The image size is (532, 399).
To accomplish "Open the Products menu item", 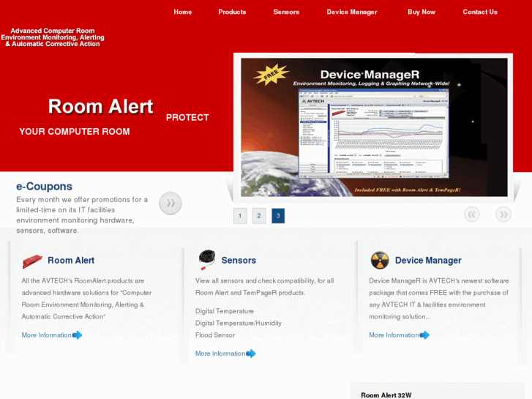I will pyautogui.click(x=232, y=12).
